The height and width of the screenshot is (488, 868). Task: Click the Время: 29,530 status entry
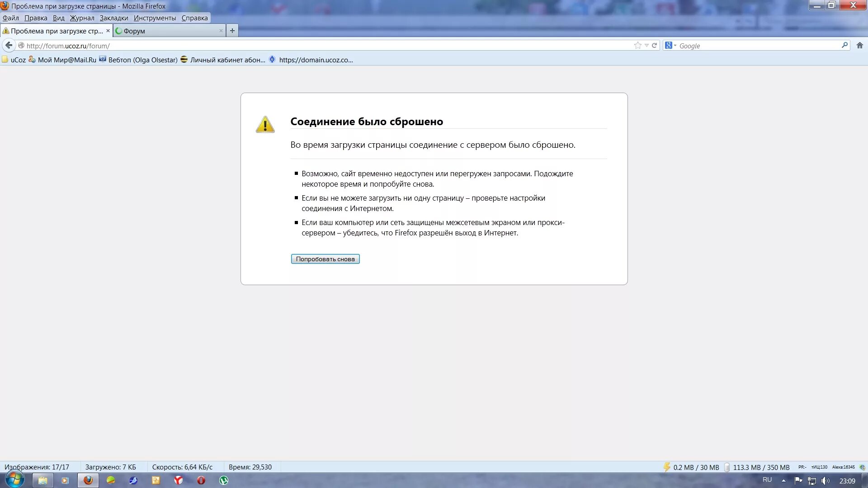[250, 467]
